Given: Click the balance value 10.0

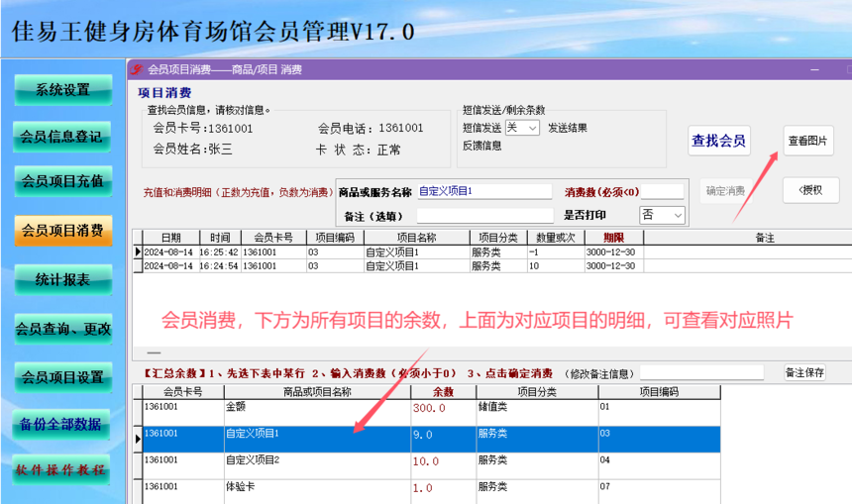Looking at the screenshot, I should [x=425, y=461].
